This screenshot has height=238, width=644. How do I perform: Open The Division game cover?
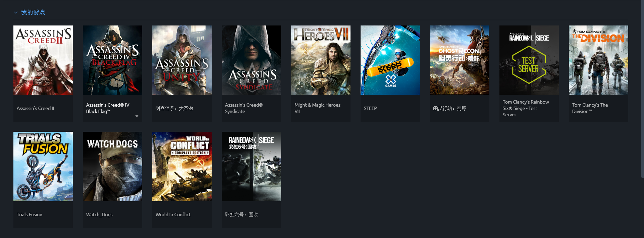[598, 60]
